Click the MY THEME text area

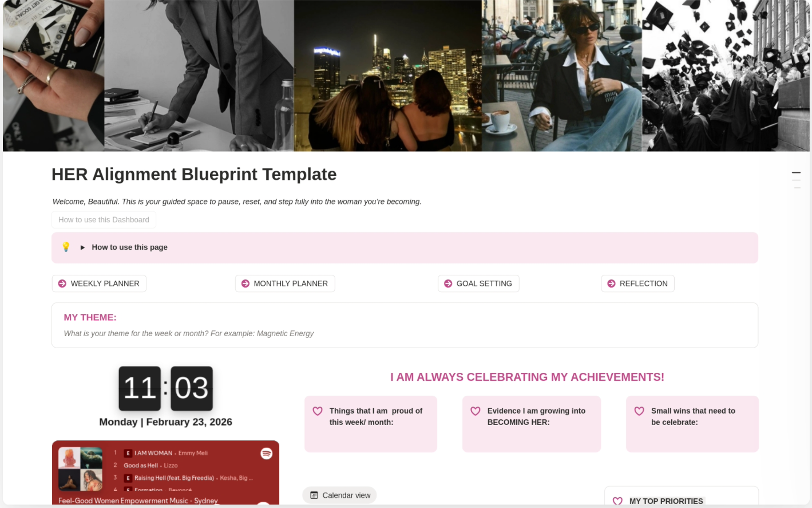(189, 333)
